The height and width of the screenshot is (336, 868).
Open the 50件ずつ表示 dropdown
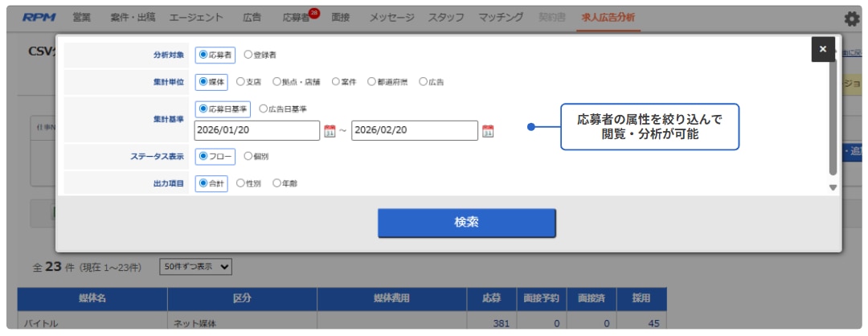(196, 266)
